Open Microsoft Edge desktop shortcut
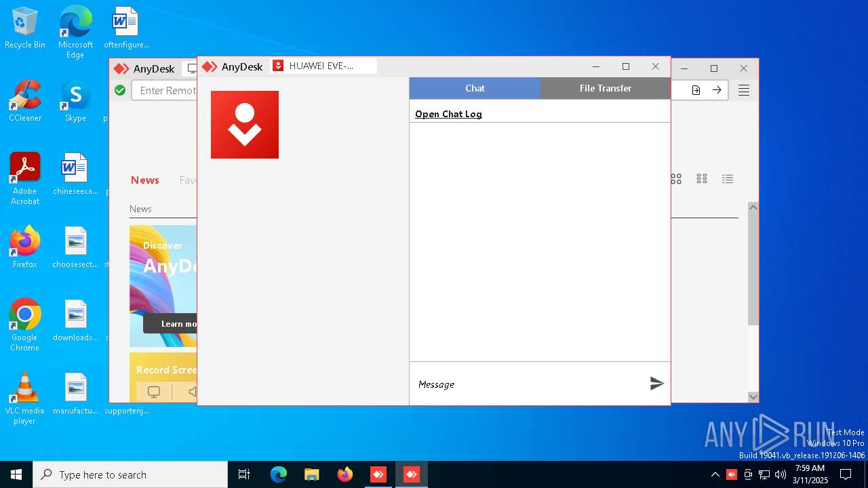This screenshot has width=868, height=488. 75,31
